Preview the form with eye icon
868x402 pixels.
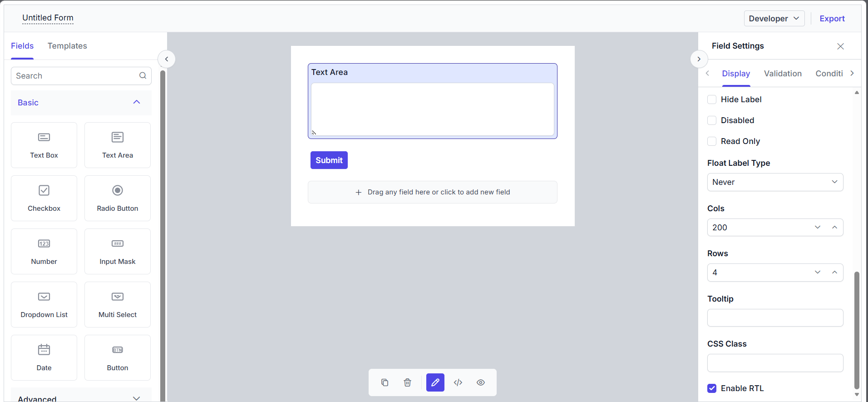pos(481,382)
